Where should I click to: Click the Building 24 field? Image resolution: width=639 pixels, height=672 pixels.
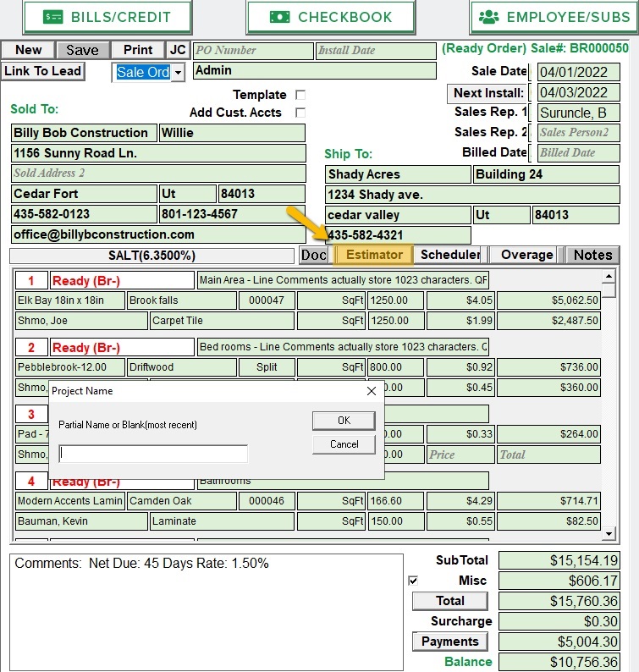click(x=546, y=174)
